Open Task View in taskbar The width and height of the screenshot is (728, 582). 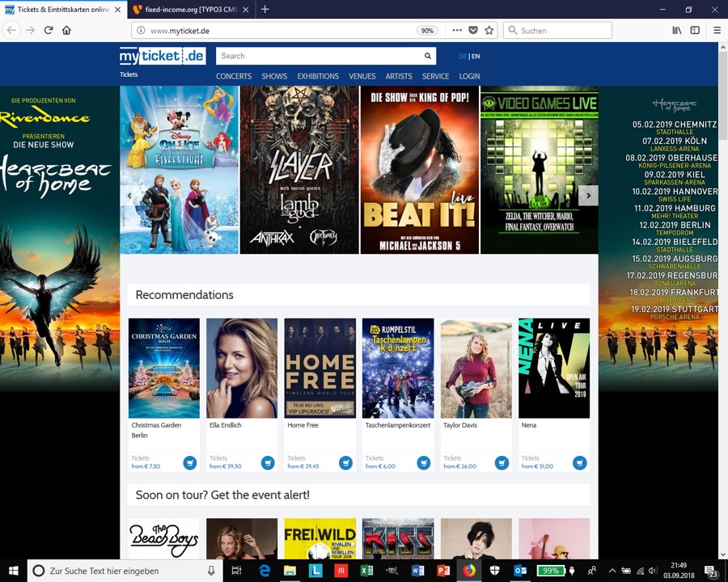[236, 571]
